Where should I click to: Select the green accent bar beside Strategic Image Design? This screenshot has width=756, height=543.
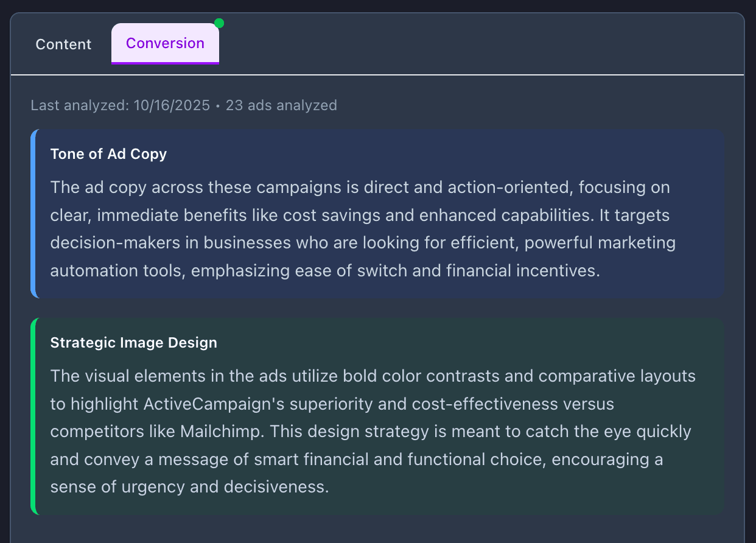coord(34,416)
